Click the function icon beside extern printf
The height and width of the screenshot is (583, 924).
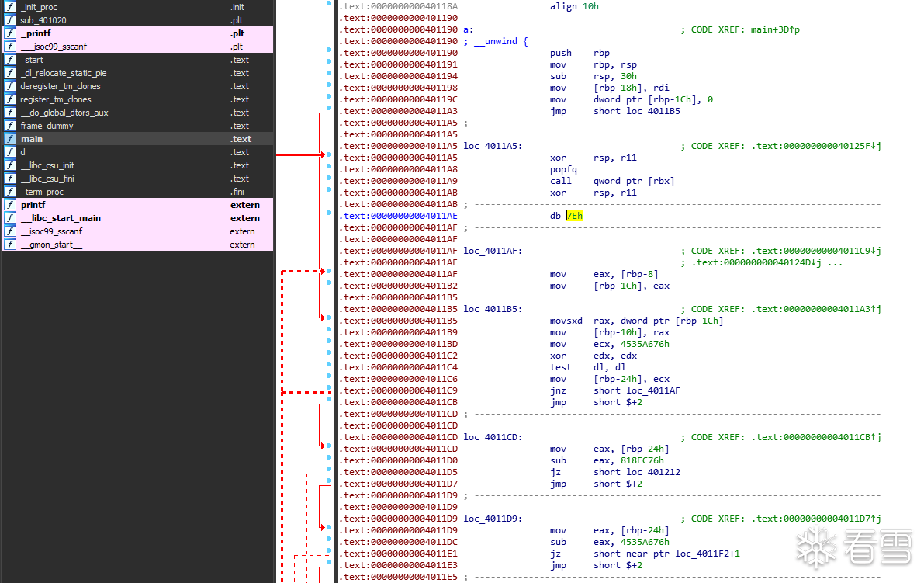[x=10, y=205]
